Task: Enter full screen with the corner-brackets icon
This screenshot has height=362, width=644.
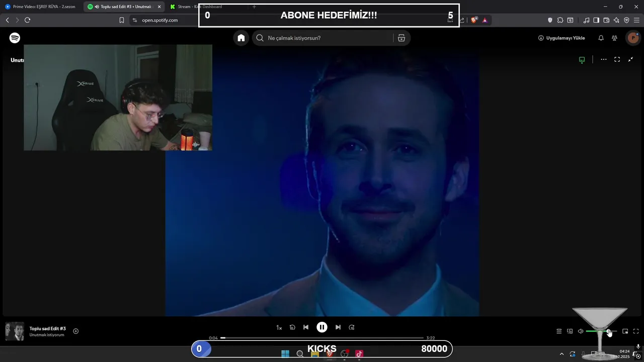Action: (x=617, y=59)
